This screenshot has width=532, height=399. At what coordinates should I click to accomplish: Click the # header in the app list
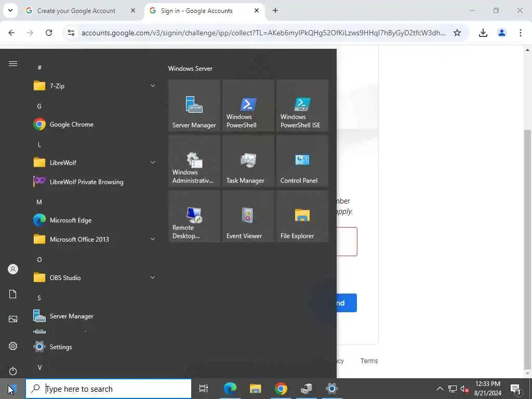coord(39,68)
